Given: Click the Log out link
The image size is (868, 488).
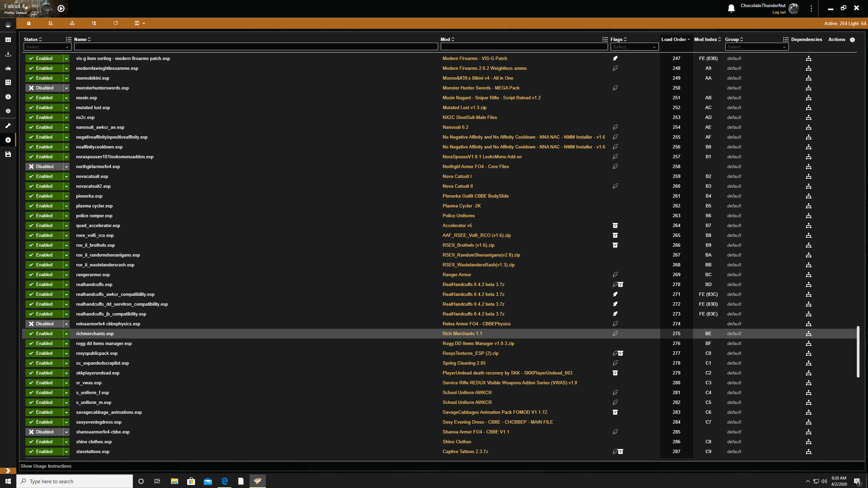Looking at the screenshot, I should [x=779, y=12].
